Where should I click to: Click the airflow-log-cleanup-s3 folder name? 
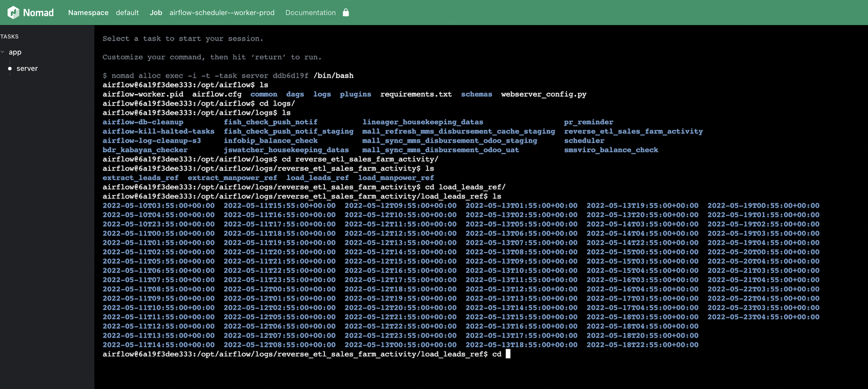coord(151,141)
